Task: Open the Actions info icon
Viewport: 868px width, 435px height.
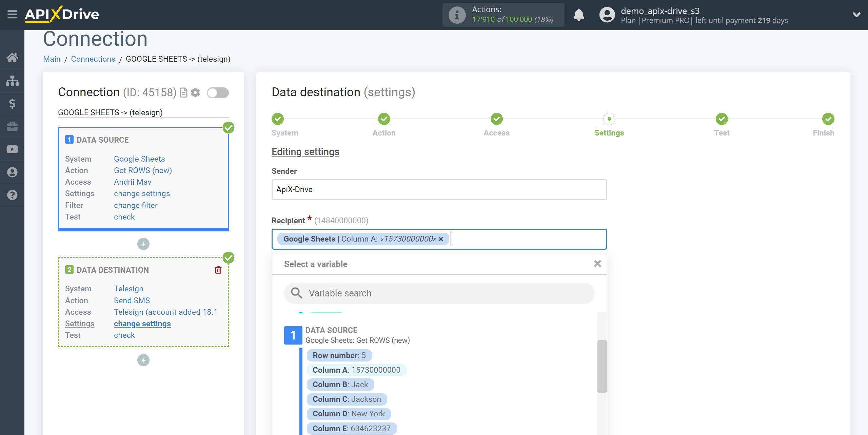Action: [457, 15]
